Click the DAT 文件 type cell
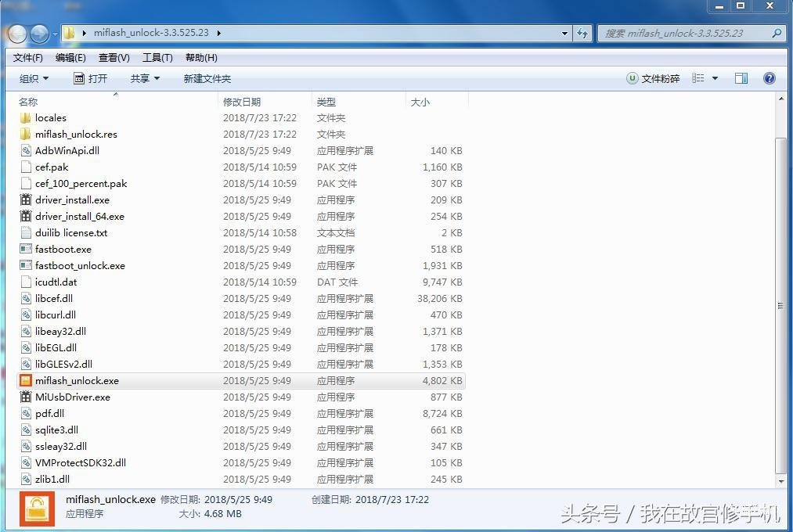Viewport: 793px width, 532px height. [337, 282]
